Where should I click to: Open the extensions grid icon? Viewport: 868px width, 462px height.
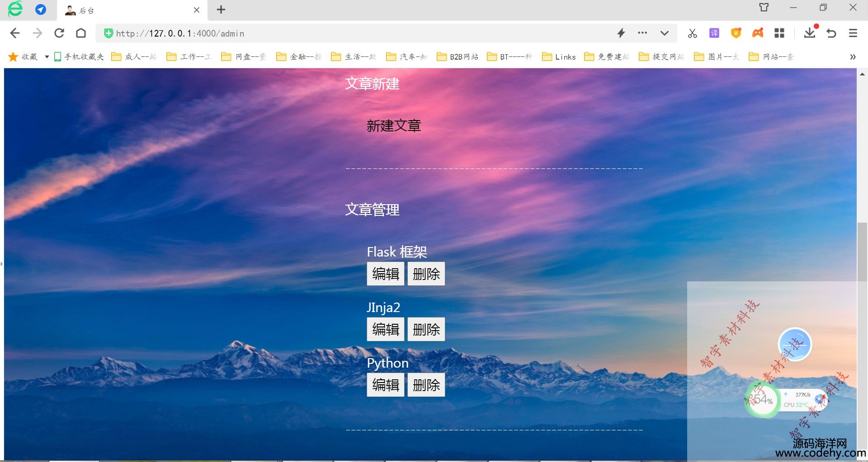[779, 33]
